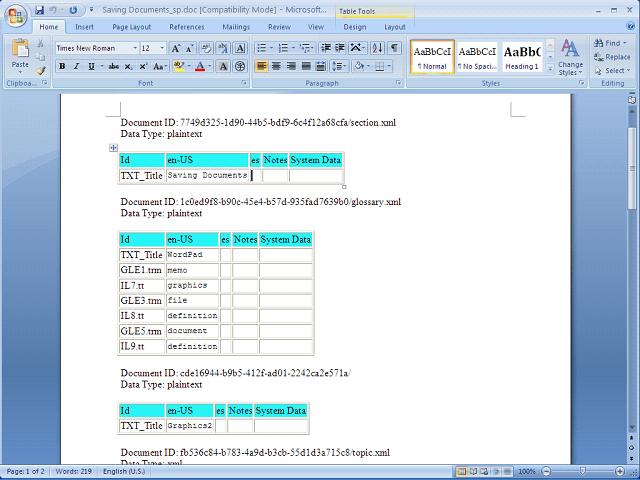The height and width of the screenshot is (480, 640).
Task: Click the Character Shading icon
Action: 223,66
